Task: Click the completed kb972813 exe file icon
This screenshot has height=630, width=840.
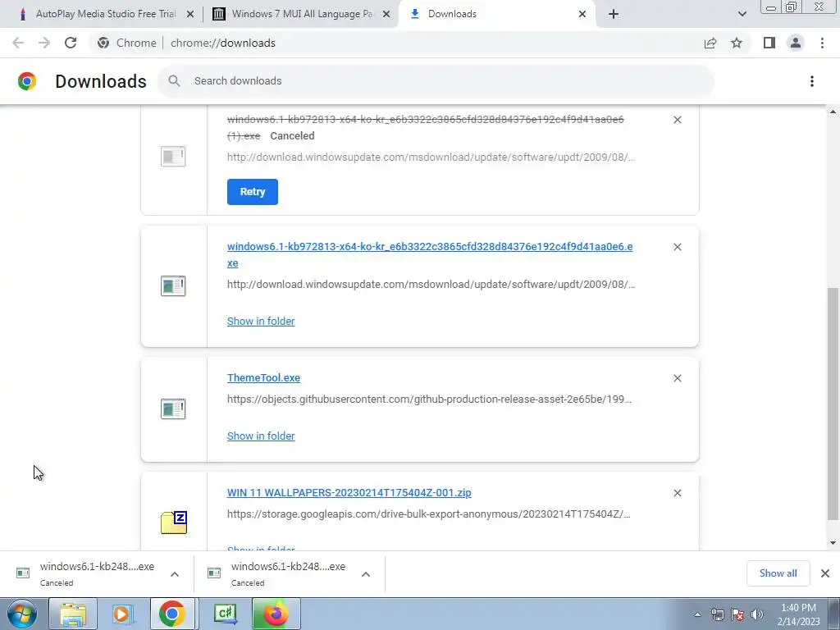Action: (173, 285)
